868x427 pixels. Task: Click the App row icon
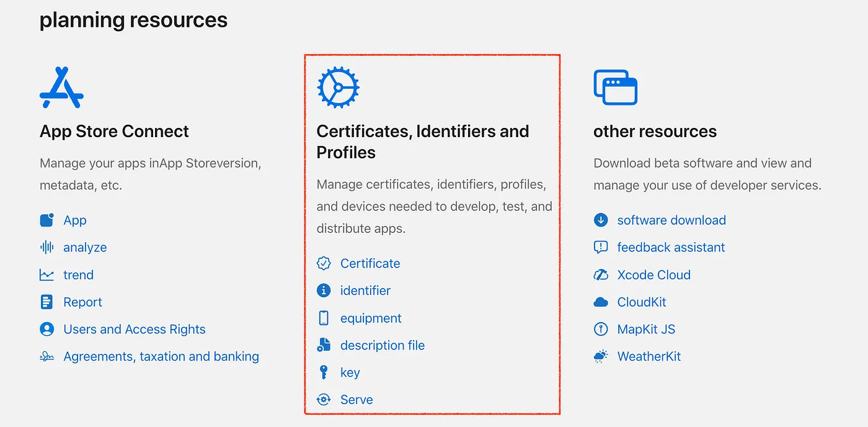(47, 220)
